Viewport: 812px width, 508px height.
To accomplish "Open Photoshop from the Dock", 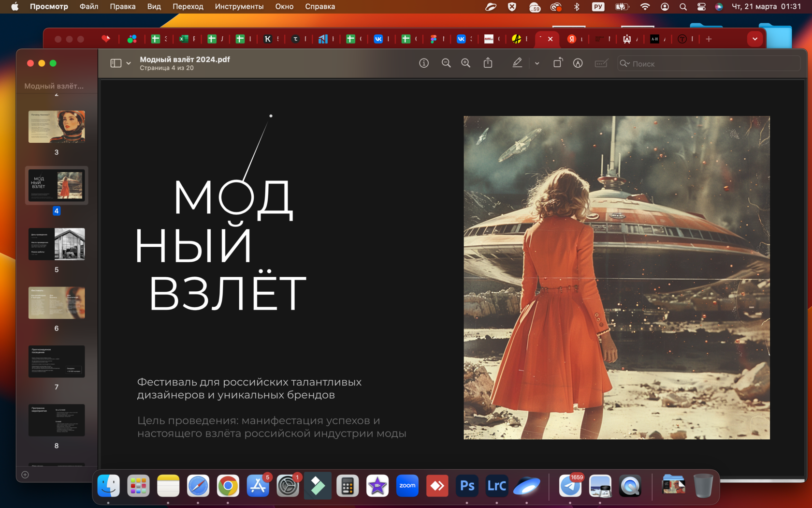I will click(467, 486).
